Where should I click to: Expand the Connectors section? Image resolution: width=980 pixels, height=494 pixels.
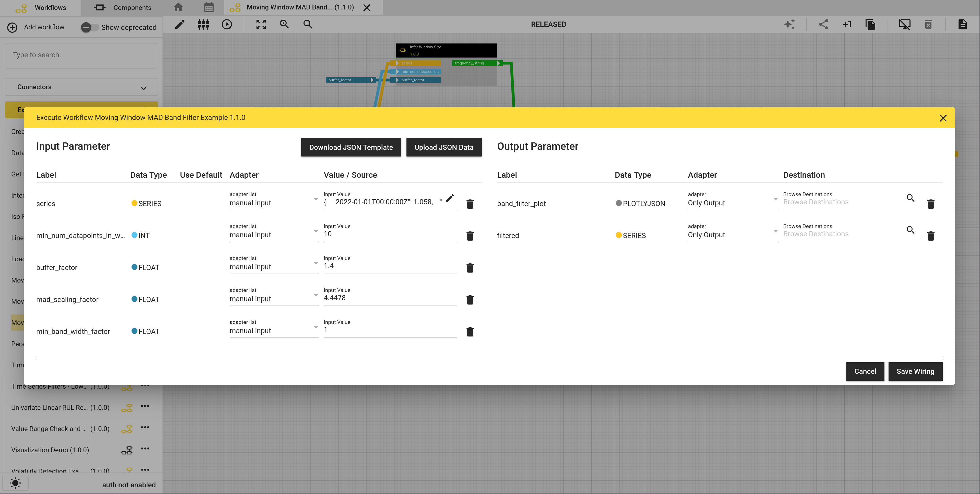(81, 87)
